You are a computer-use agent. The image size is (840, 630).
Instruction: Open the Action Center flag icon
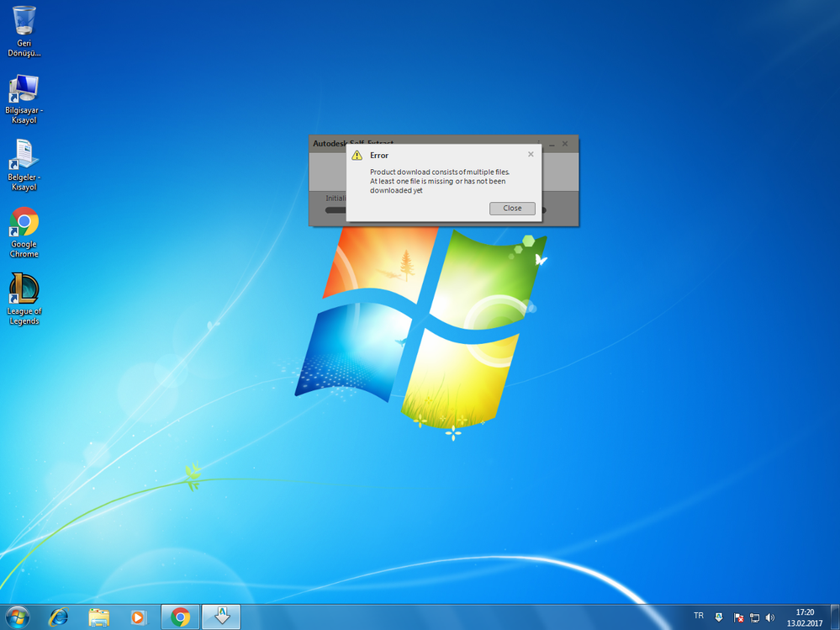tap(738, 617)
